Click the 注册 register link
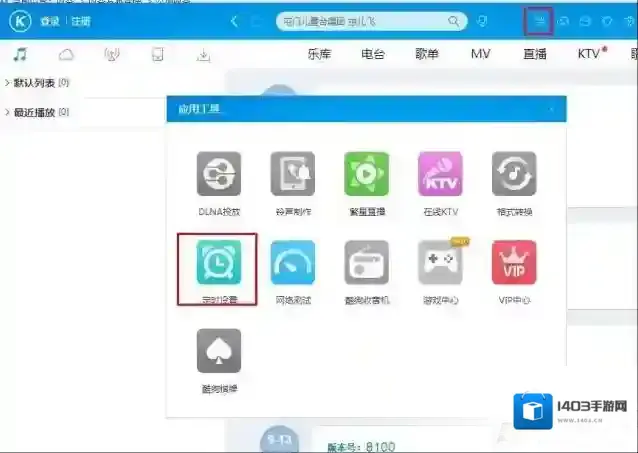 (x=80, y=21)
